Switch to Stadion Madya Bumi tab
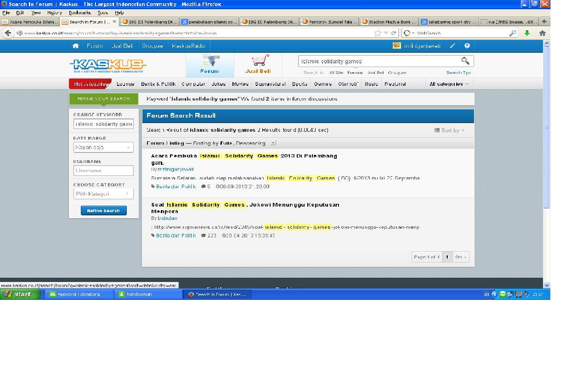Viewport: 588px width, 382px height. click(x=389, y=22)
